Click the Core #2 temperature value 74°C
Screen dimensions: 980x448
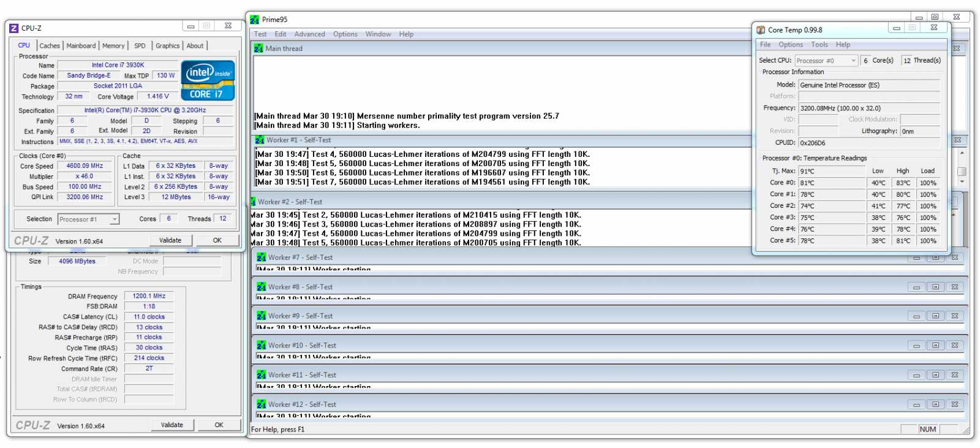[832, 207]
